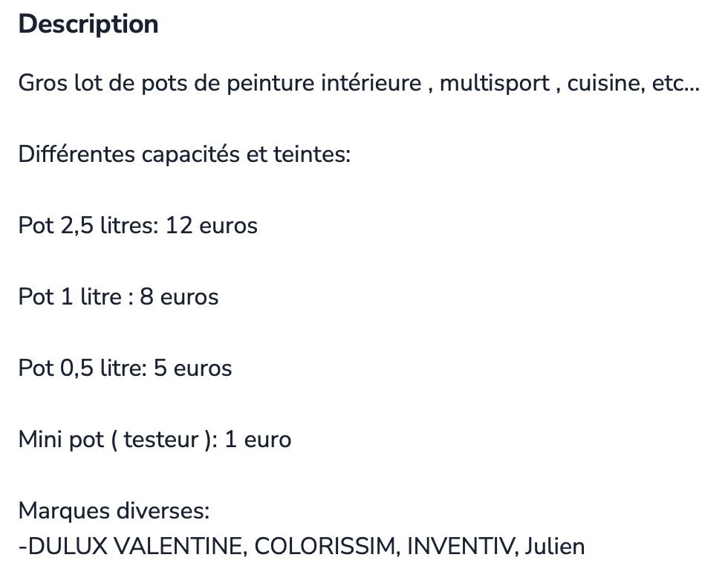The height and width of the screenshot is (569, 728).
Task: Click the 'Pot 2,5 litres' price line
Action: click(x=138, y=226)
